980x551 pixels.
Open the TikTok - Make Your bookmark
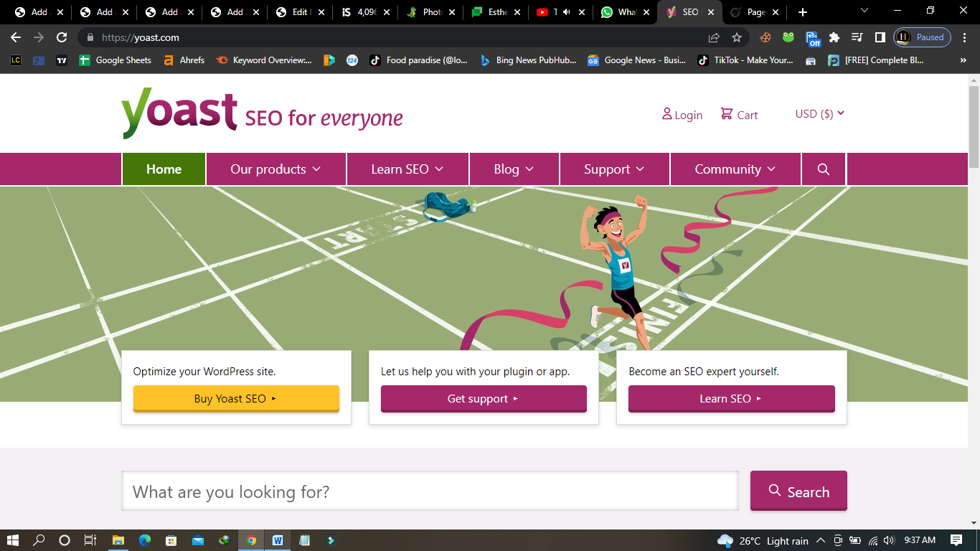(745, 60)
